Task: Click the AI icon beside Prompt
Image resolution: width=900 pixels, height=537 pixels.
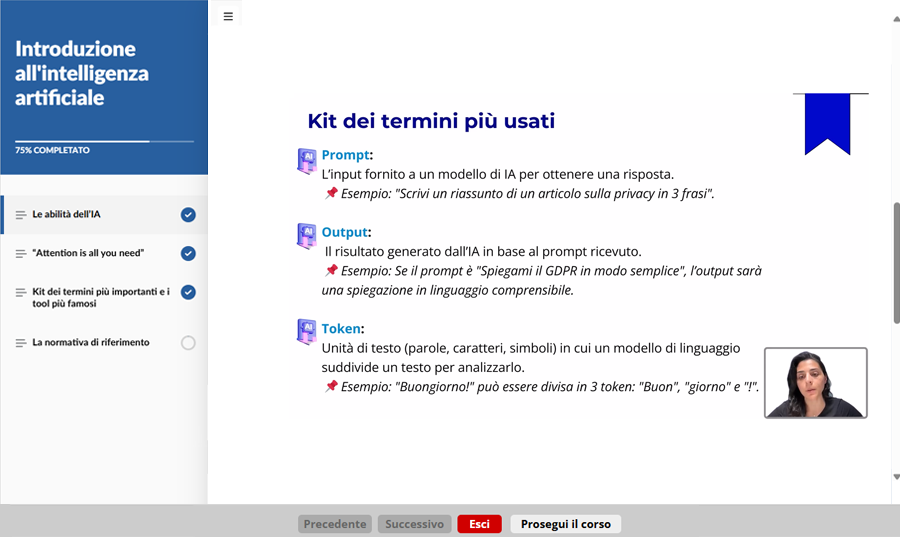Action: pyautogui.click(x=307, y=162)
